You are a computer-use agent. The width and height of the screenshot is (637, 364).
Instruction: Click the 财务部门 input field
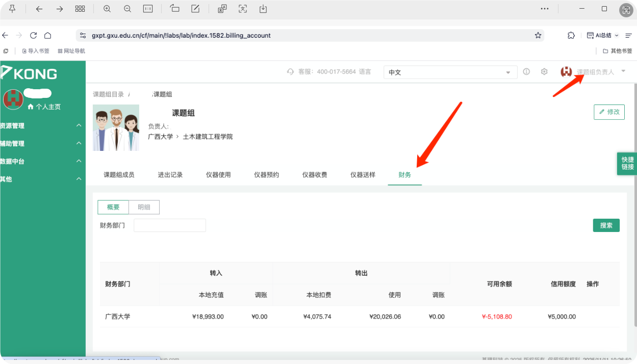169,225
